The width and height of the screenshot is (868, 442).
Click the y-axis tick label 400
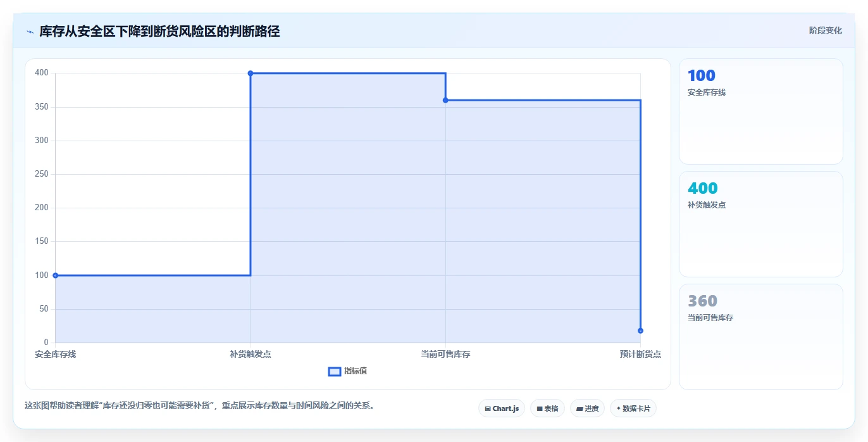tap(42, 73)
